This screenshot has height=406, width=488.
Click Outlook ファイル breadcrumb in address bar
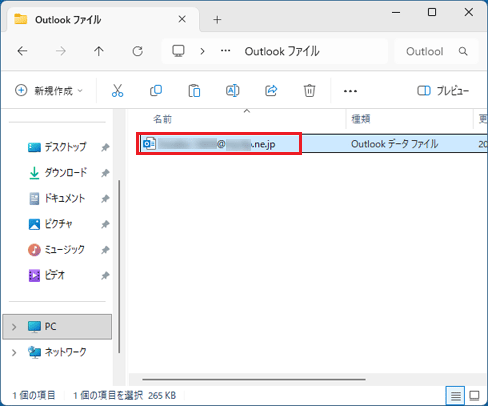[282, 52]
